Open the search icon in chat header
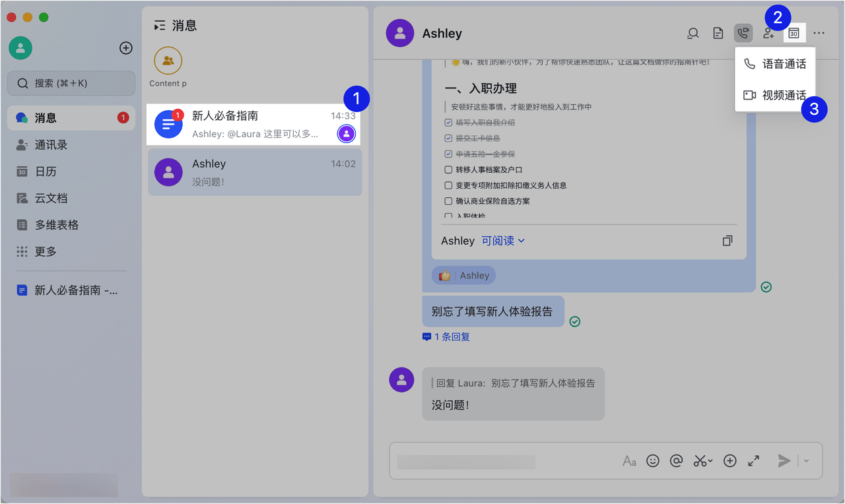This screenshot has height=504, width=845. point(693,33)
